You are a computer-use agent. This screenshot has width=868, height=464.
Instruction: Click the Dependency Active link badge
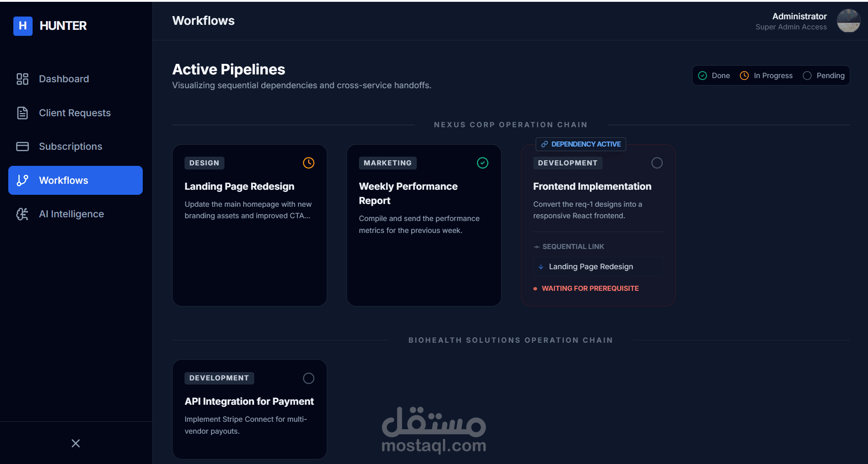click(x=581, y=144)
